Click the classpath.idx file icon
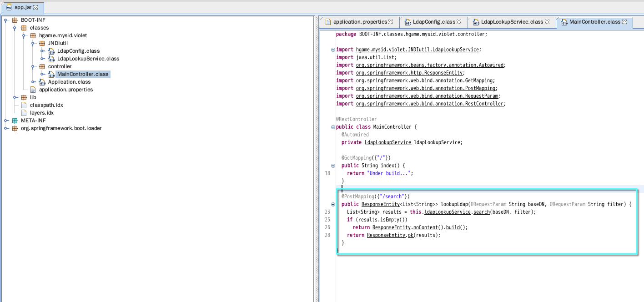This screenshot has width=644, height=302. click(24, 105)
